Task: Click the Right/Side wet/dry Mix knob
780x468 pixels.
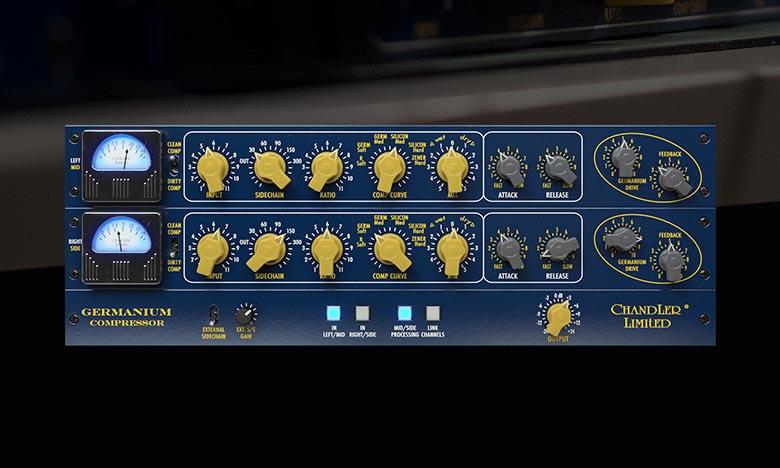Action: click(x=452, y=251)
